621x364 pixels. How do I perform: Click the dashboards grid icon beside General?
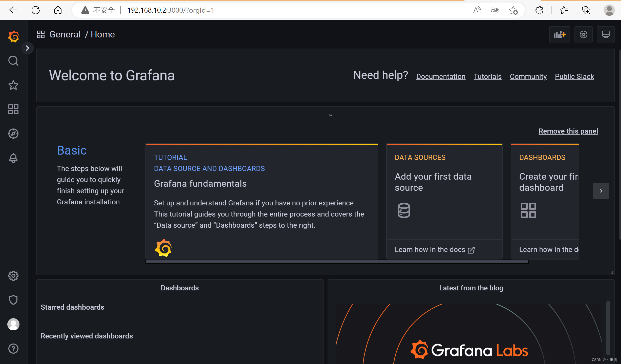tap(41, 34)
